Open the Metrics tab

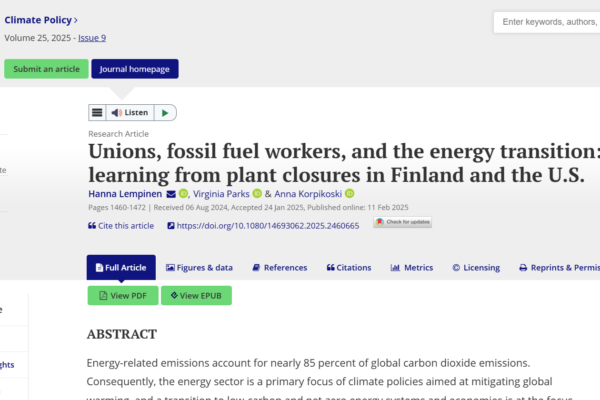click(x=412, y=268)
